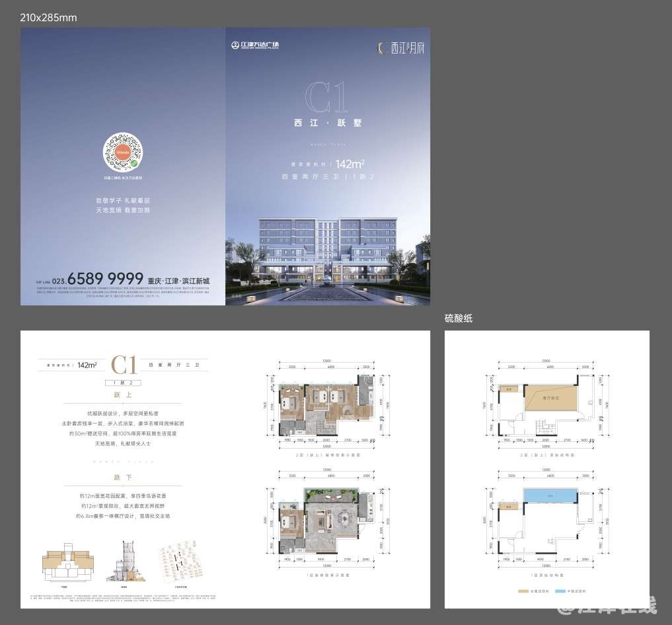Image resolution: width=672 pixels, height=625 pixels.
Task: Click the blue legend swatch under the vellum plans
Action: pos(560,591)
